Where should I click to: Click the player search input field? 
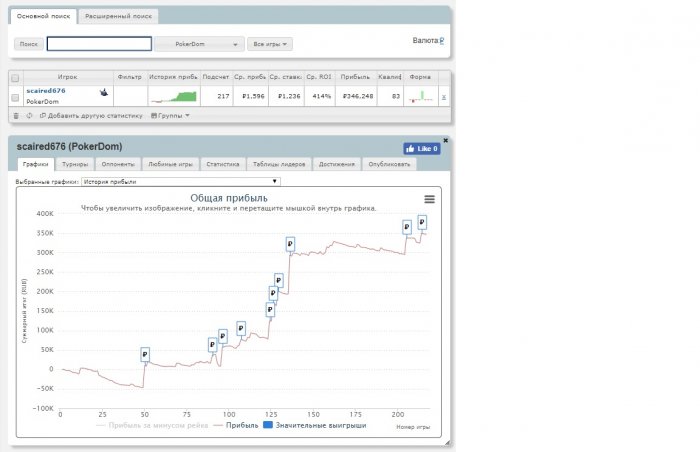(x=99, y=44)
